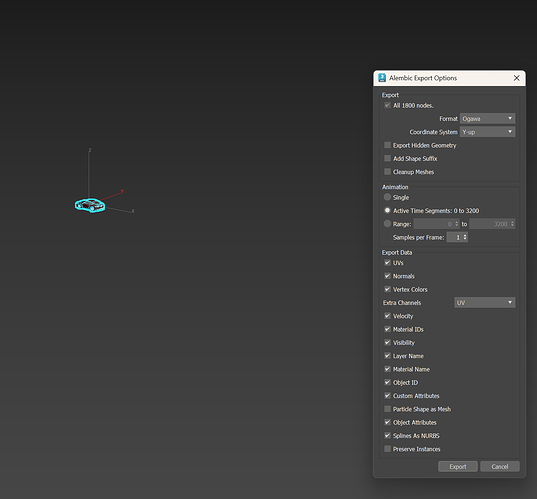Enable the Cleanup Meshes option
The width and height of the screenshot is (537, 499).
(x=387, y=172)
